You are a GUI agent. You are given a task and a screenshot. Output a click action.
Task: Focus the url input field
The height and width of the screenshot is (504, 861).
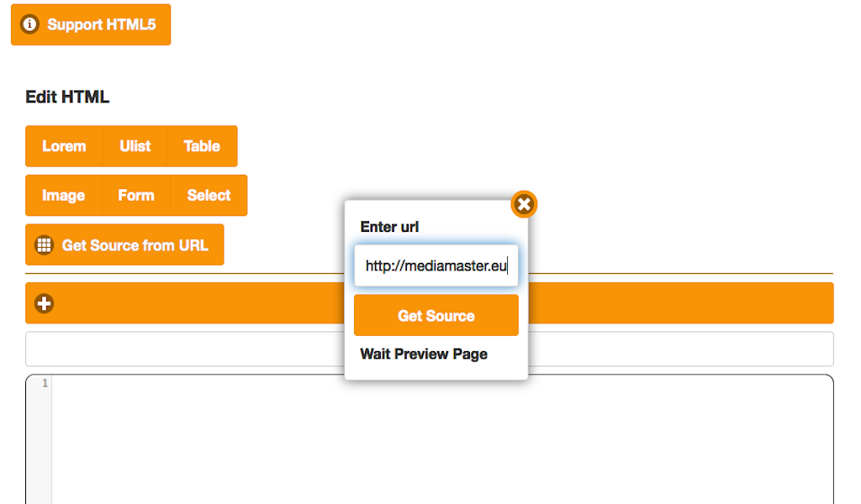point(436,266)
